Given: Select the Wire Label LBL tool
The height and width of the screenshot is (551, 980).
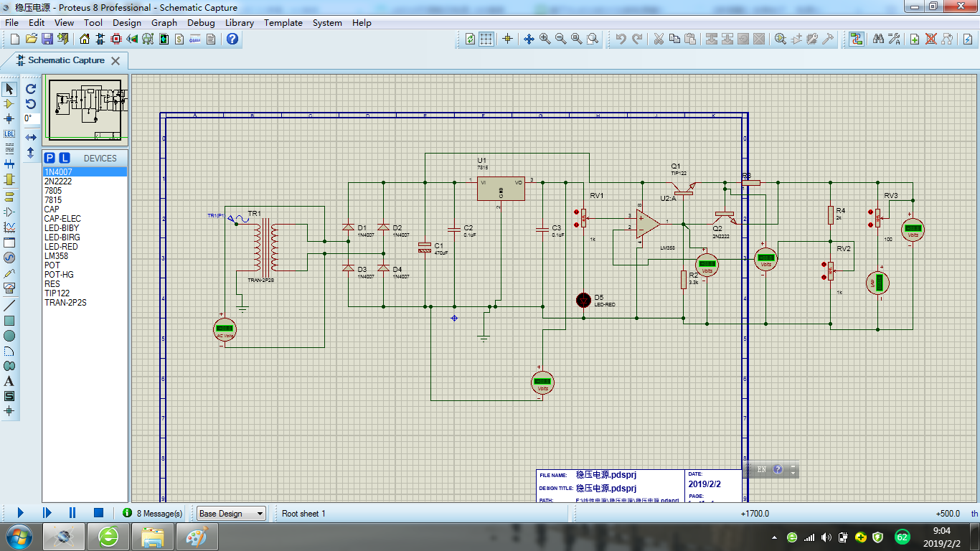Looking at the screenshot, I should (9, 134).
